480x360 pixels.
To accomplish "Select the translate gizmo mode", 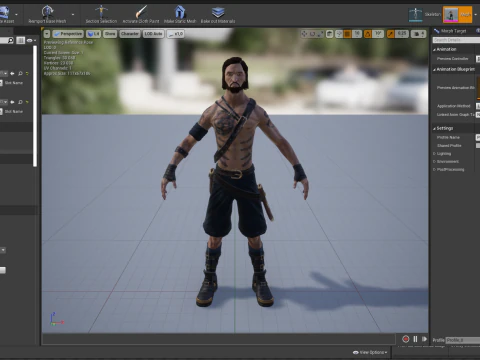I will tap(304, 34).
